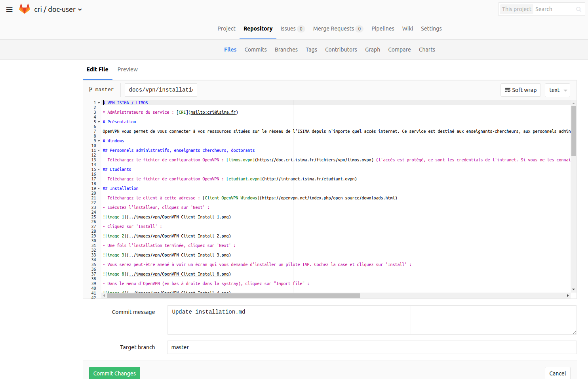588x379 pixels.
Task: Click the mailto:cri@isima.fr link text
Action: point(213,112)
